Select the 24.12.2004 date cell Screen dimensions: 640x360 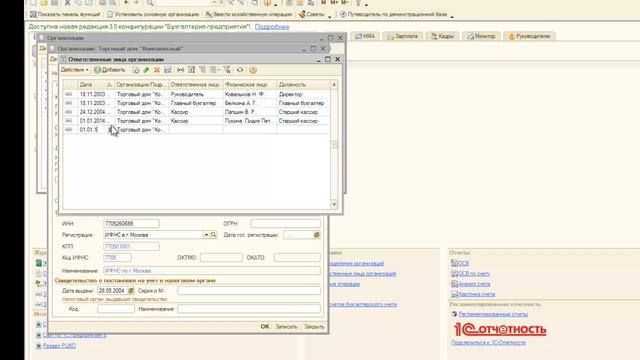click(x=96, y=112)
